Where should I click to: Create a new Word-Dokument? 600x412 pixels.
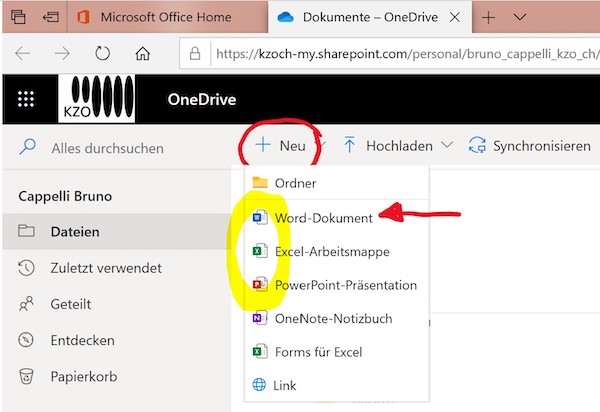(x=323, y=217)
